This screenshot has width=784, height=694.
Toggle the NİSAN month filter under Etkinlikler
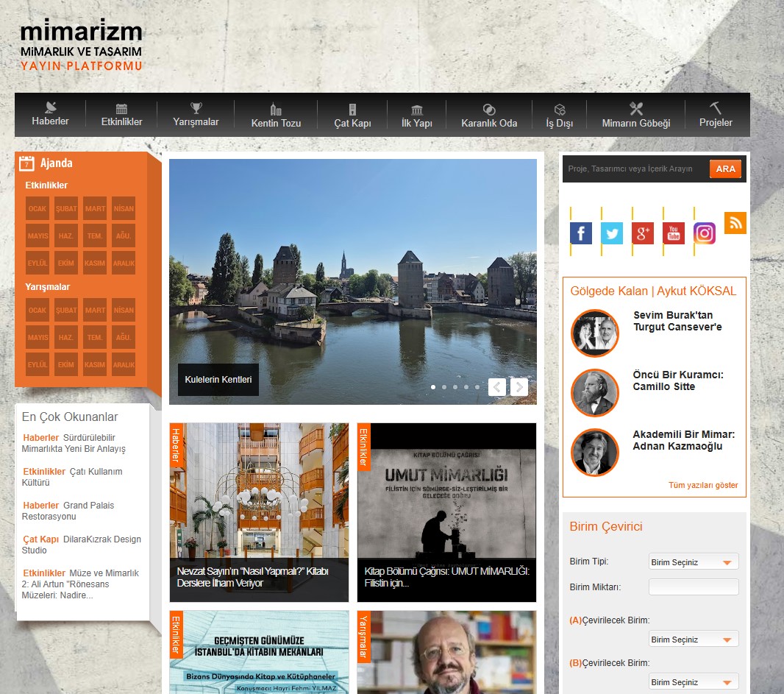click(x=123, y=208)
